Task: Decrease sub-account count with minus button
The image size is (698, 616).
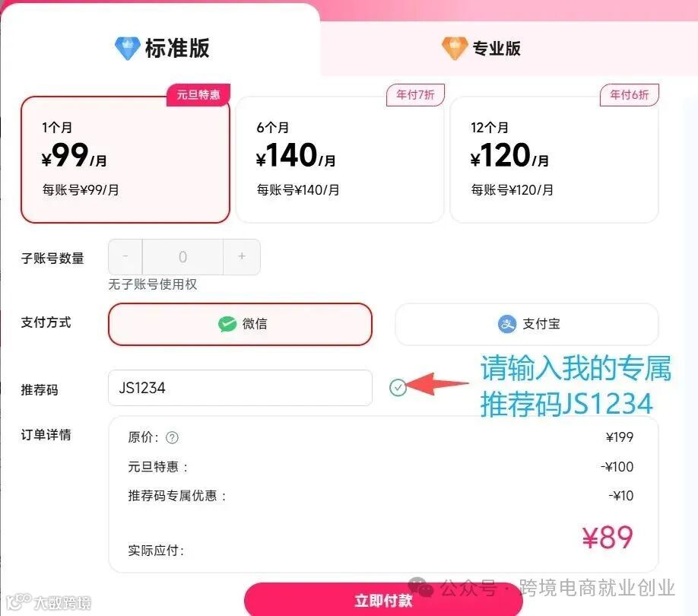Action: click(125, 257)
